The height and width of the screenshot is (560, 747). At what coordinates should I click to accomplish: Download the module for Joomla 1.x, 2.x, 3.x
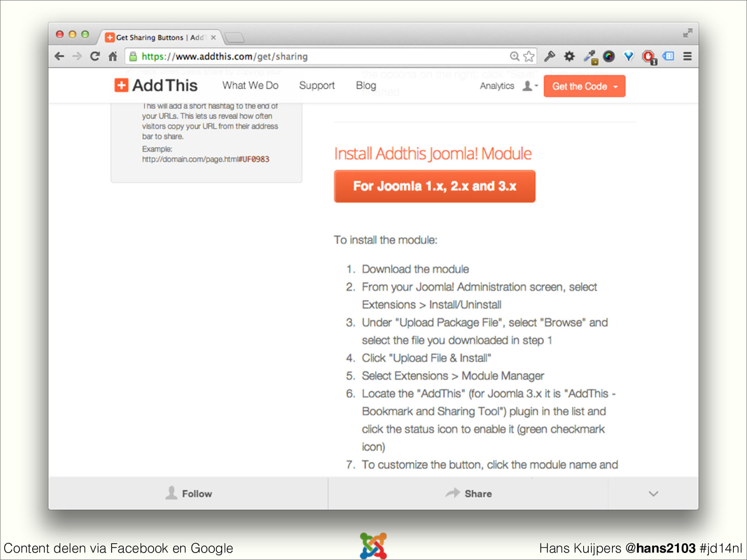435,186
